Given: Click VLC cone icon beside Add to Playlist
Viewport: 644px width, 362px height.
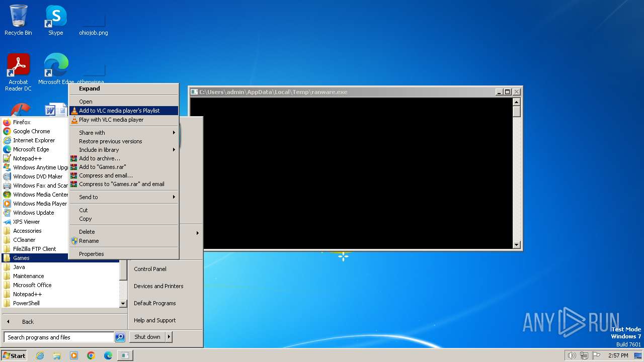Looking at the screenshot, I should (x=74, y=111).
